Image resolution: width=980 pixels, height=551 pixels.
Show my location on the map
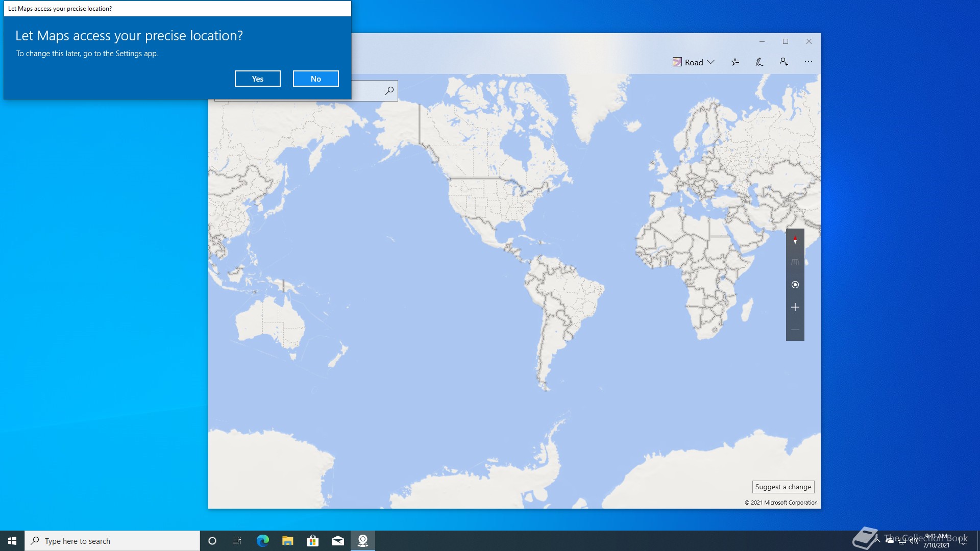tap(795, 285)
